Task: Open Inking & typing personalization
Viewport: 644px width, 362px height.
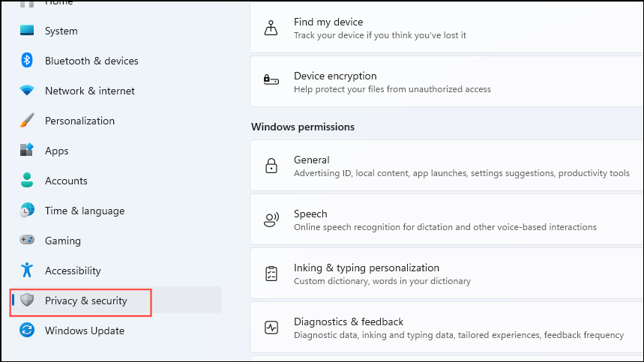Action: click(x=447, y=274)
